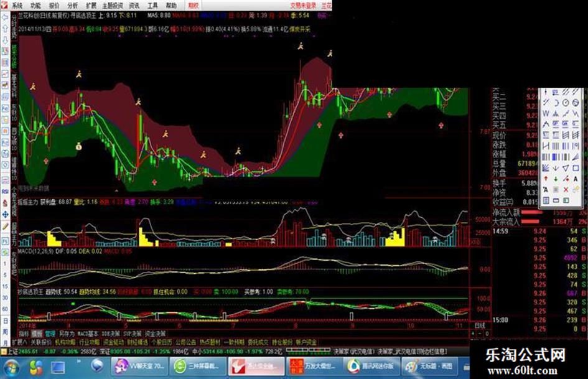The height and width of the screenshot is (379, 588).
Task: Open 腾讯网迷你版 taskbar window
Action: click(371, 367)
